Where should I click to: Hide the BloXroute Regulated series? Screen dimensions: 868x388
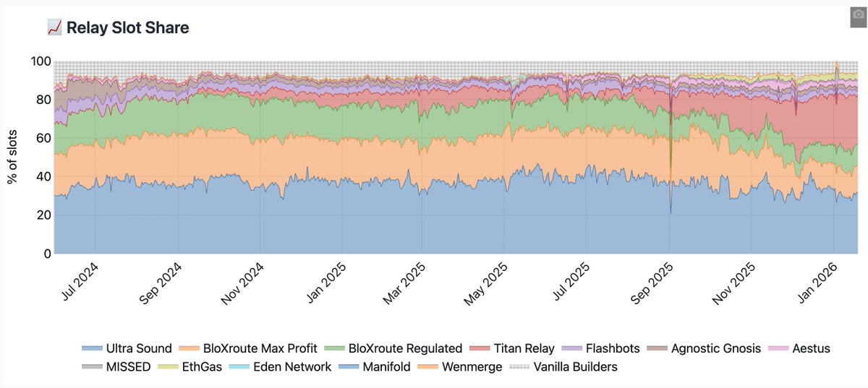(394, 348)
